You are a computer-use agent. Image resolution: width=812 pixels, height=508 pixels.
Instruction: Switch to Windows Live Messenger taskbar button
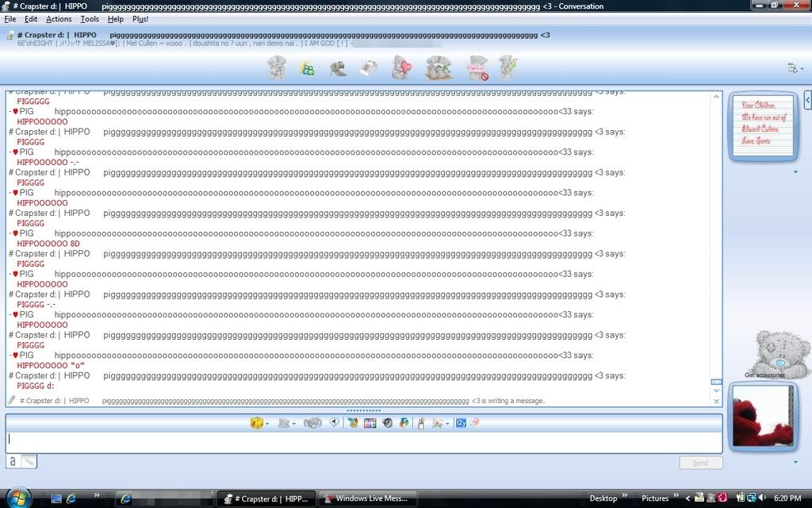pos(366,498)
